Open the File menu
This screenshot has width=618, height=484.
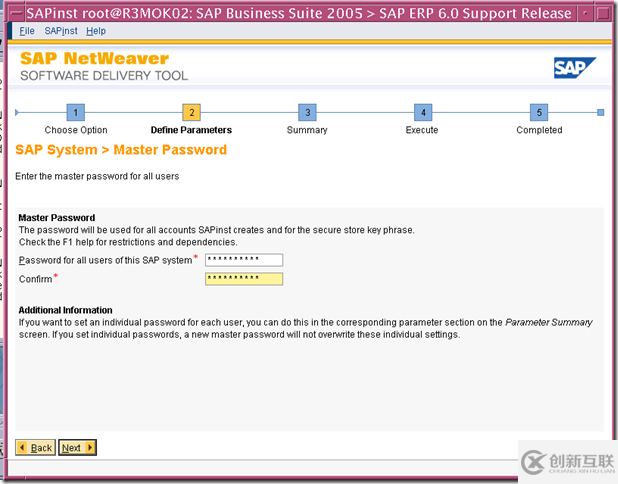coord(27,31)
